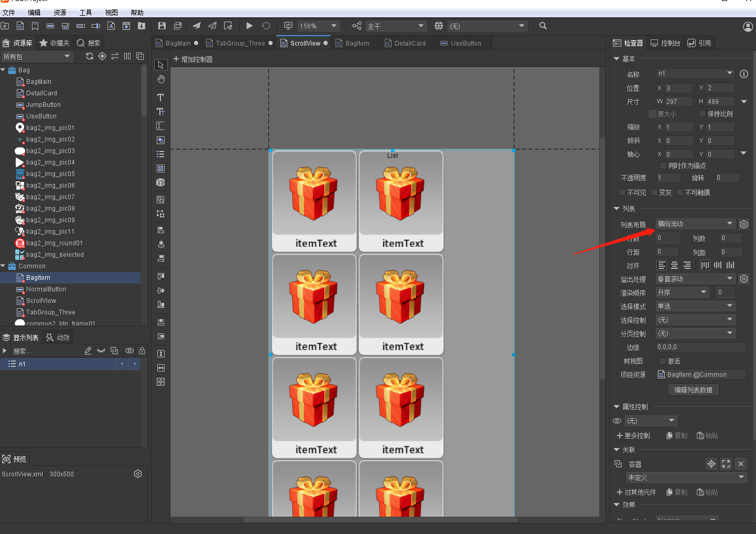The image size is (756, 534).
Task: Click the locate container target icon
Action: [711, 464]
